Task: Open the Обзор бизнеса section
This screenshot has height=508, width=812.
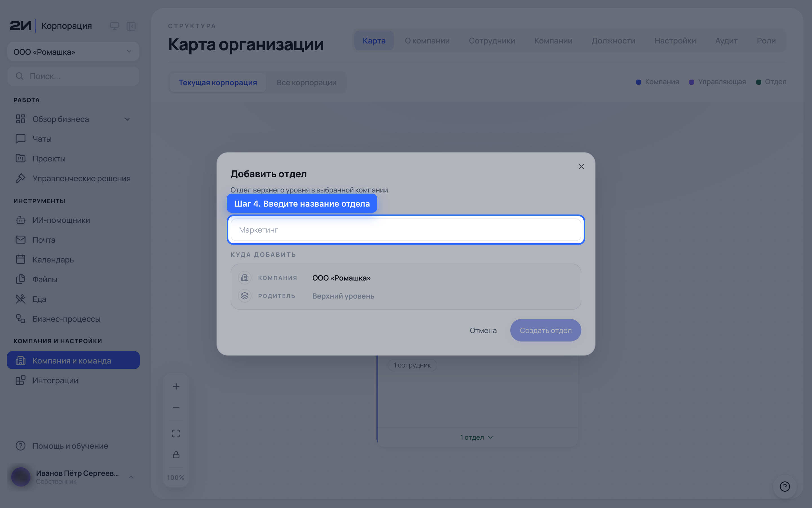Action: coord(73,119)
